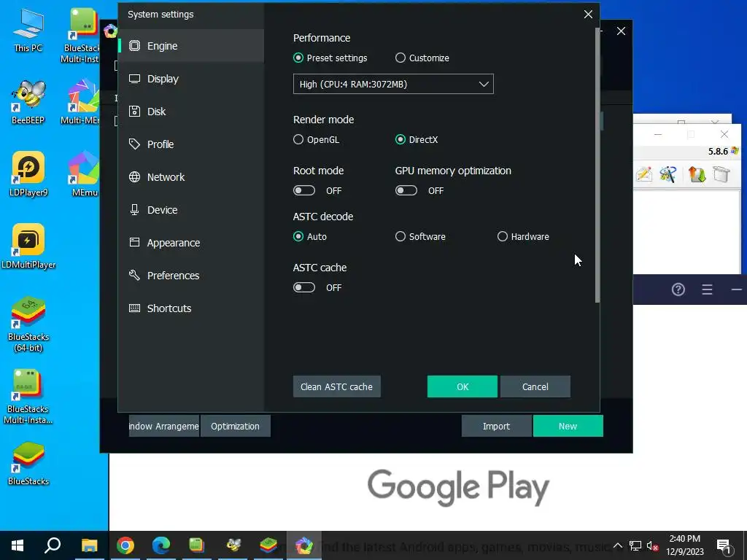Toggle the ASTC cache switch
The width and height of the screenshot is (747, 560).
[x=304, y=287]
